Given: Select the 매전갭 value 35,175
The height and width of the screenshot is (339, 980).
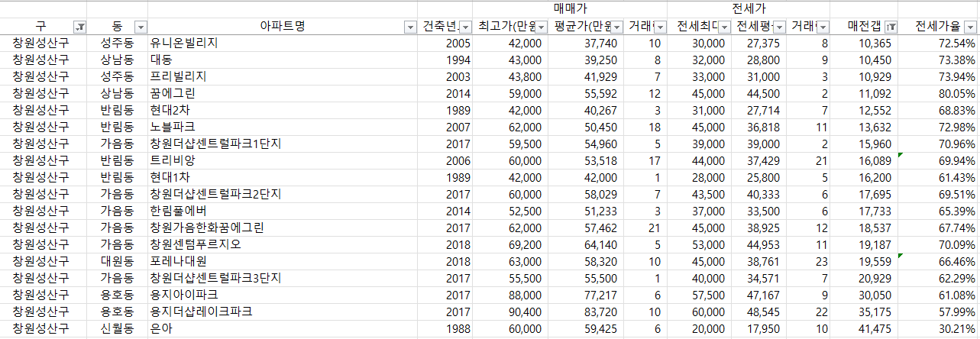Looking at the screenshot, I should (x=864, y=311).
